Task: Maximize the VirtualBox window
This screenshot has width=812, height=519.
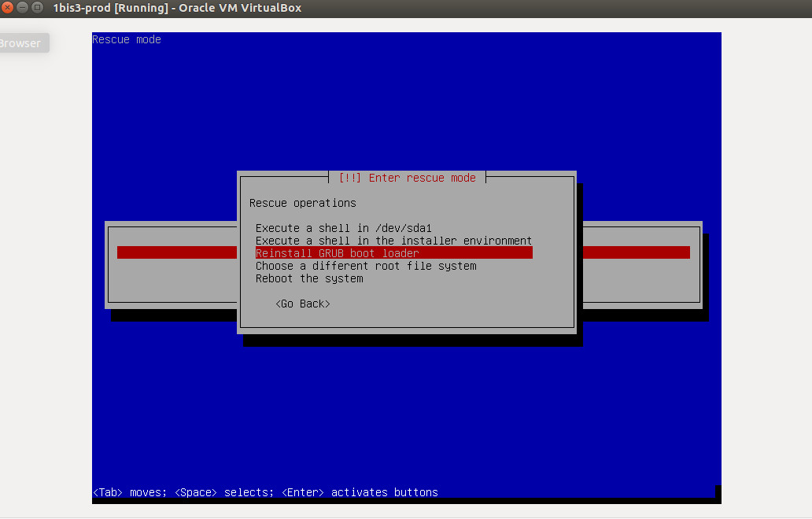Action: 37,8
